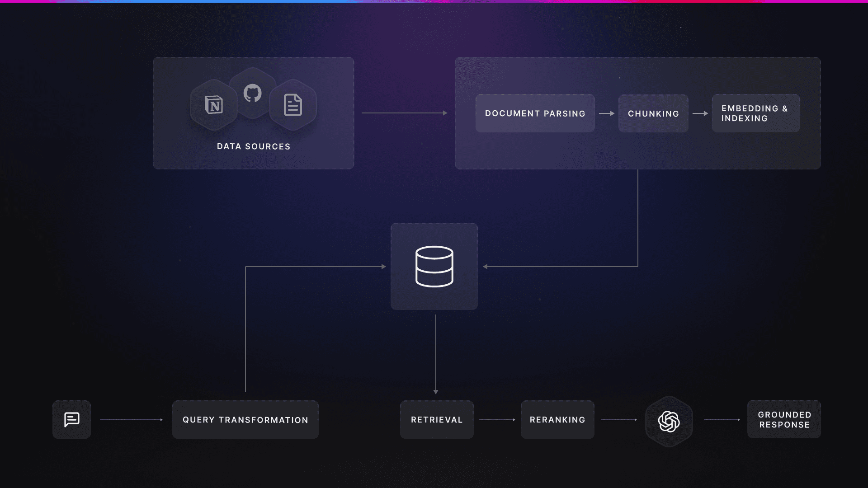
Task: Click the arrow between Chunking and Embedding
Action: click(701, 113)
